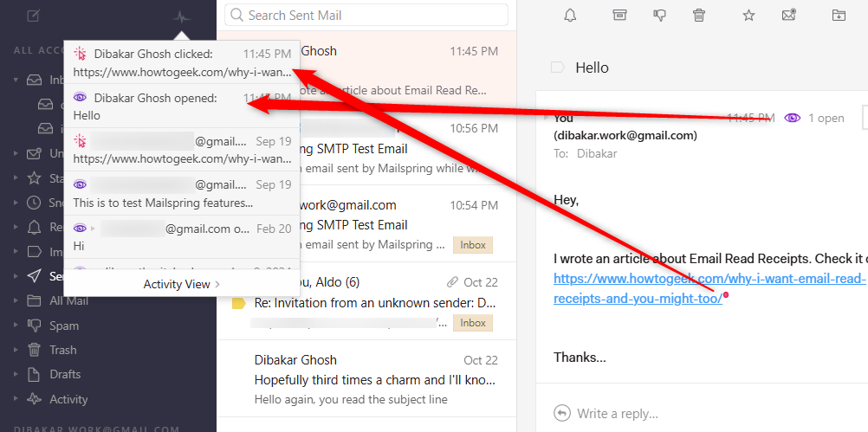
Task: Mark as spam with thumbs-down icon
Action: 659,16
